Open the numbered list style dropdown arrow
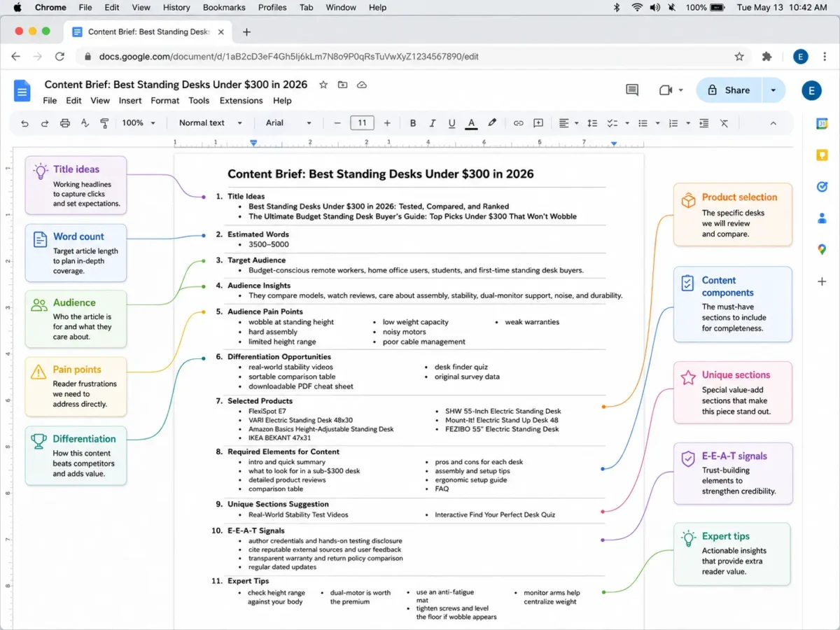The height and width of the screenshot is (630, 840). tap(688, 123)
